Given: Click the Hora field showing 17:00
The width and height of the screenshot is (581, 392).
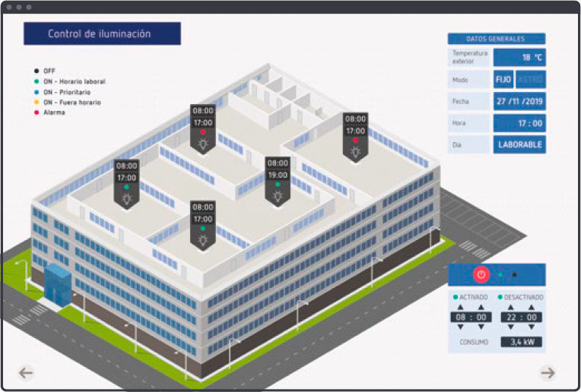Looking at the screenshot, I should click(x=519, y=123).
